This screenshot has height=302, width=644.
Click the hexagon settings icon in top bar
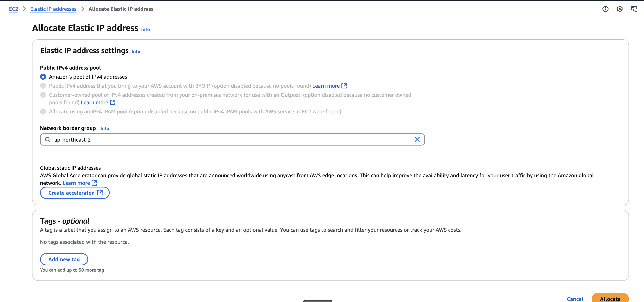620,9
